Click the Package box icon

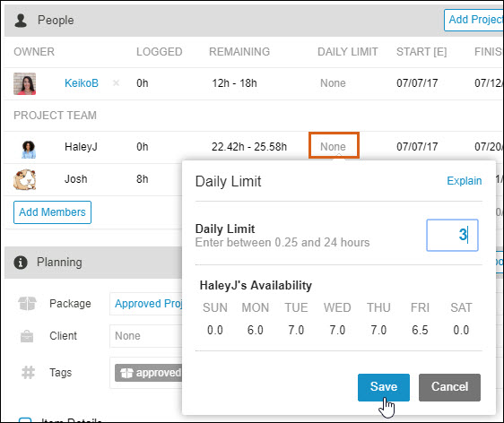pyautogui.click(x=27, y=304)
